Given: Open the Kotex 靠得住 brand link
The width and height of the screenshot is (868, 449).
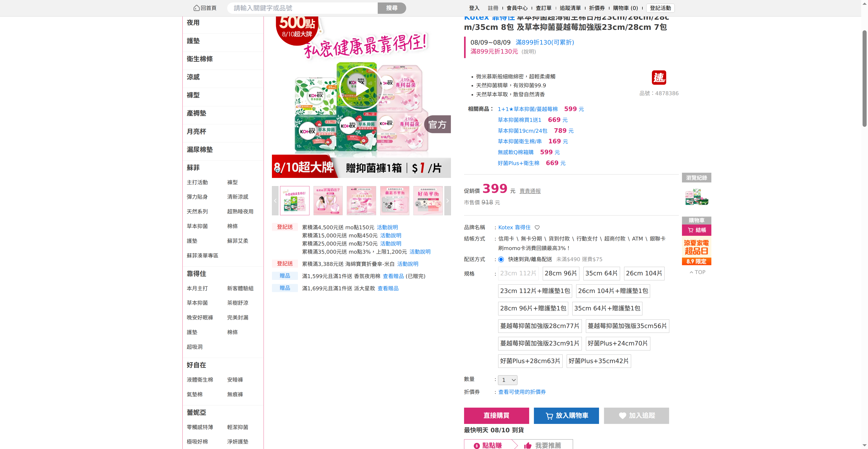Looking at the screenshot, I should [x=514, y=227].
